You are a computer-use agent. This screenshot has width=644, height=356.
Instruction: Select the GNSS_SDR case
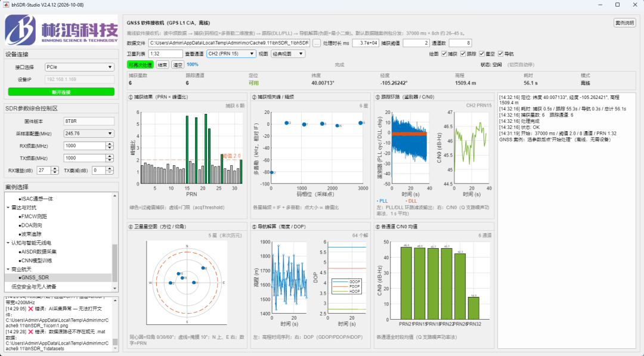pos(33,278)
